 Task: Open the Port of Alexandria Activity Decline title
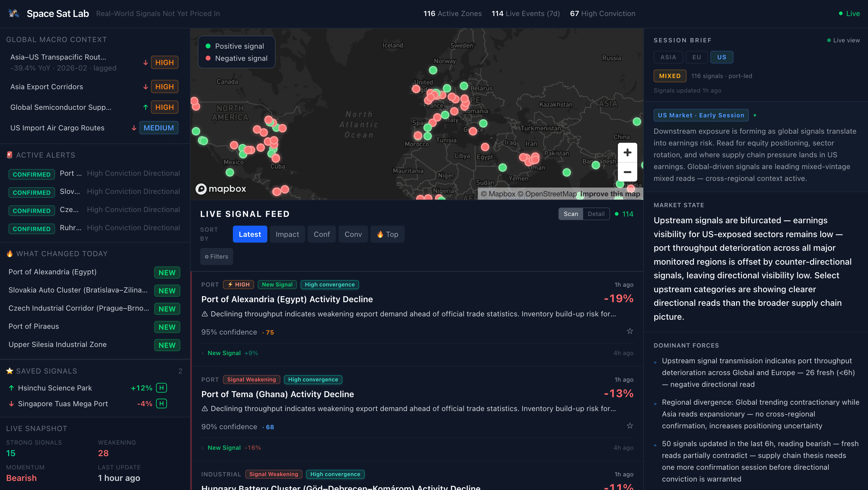pos(287,299)
